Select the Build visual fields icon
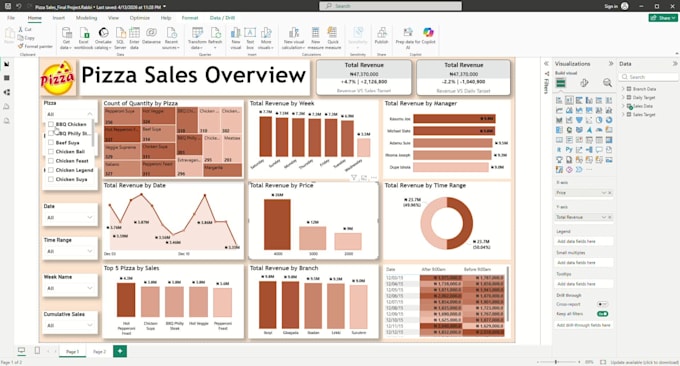 point(561,83)
